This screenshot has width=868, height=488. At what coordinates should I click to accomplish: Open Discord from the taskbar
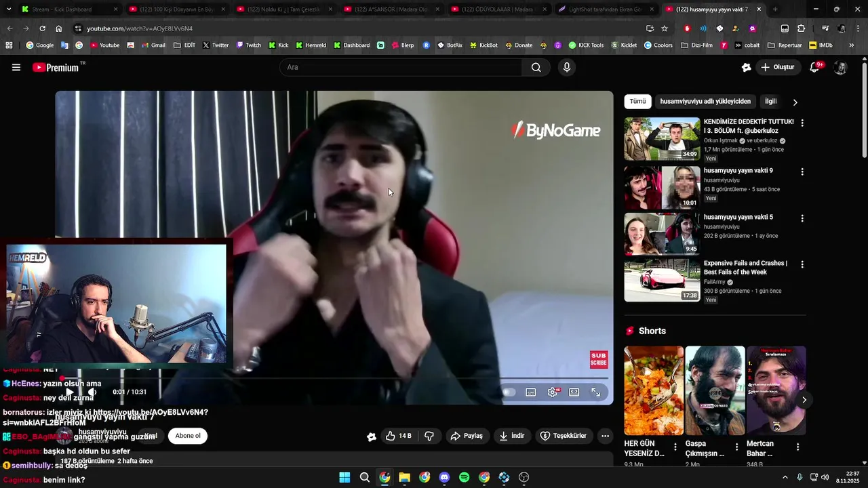(444, 477)
